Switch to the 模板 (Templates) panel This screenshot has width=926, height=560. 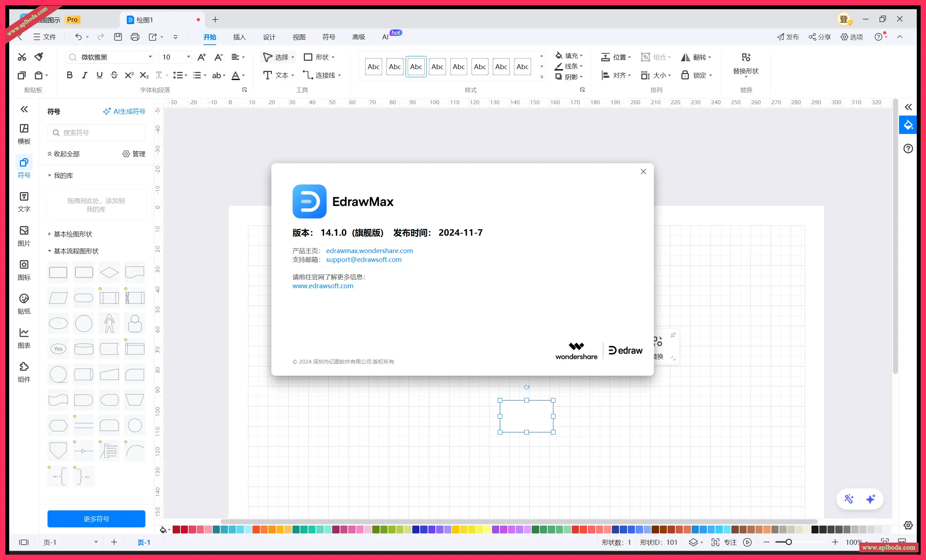pyautogui.click(x=24, y=133)
